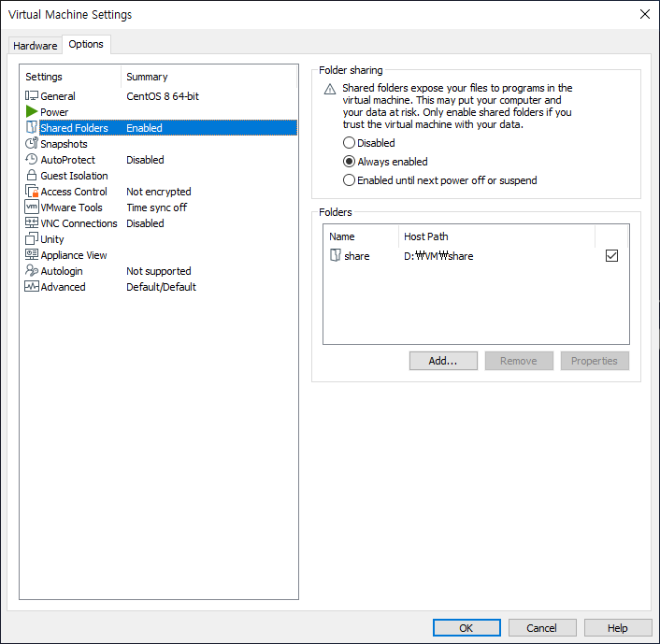Confirm settings with the OK button
Viewport: 660px width, 644px height.
(x=466, y=628)
